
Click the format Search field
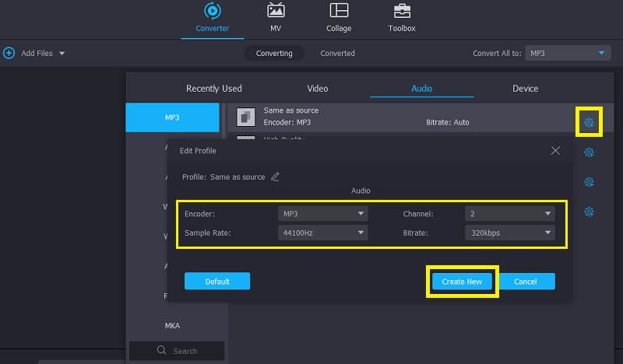(x=177, y=351)
